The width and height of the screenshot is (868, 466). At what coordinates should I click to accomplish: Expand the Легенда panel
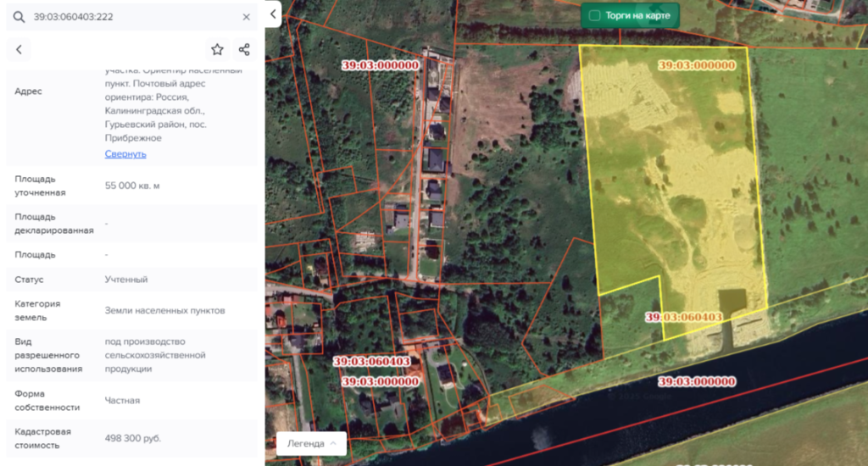(x=311, y=443)
